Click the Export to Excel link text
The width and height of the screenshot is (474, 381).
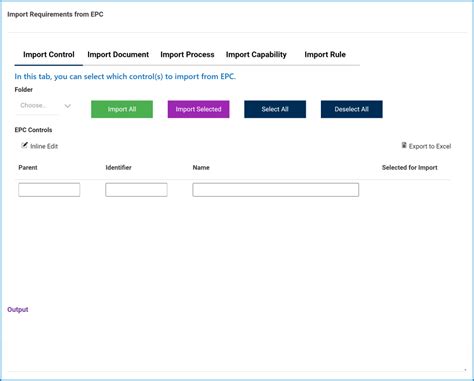coord(430,146)
